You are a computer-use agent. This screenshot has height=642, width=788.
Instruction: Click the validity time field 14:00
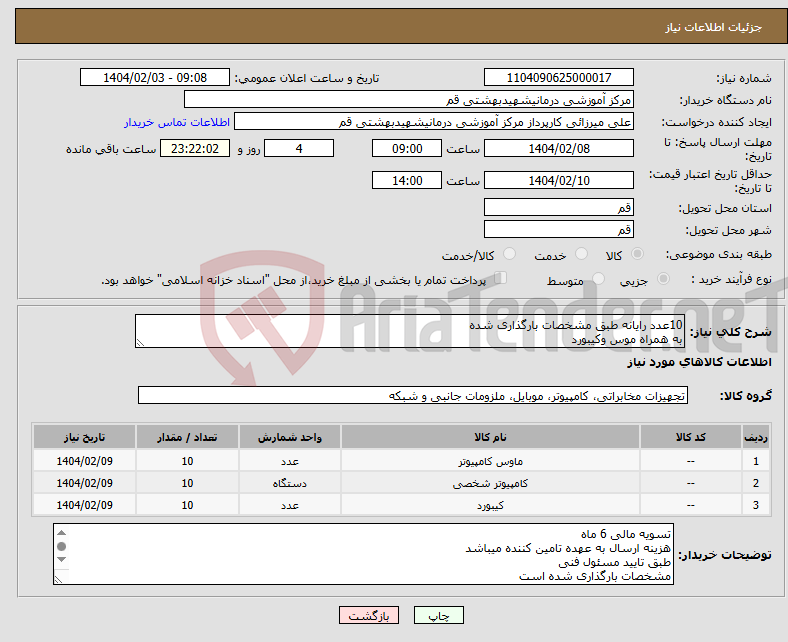407,180
